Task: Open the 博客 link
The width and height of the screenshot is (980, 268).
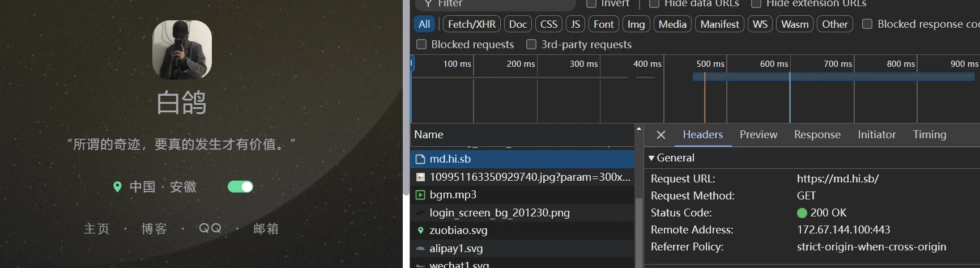Action: (154, 229)
